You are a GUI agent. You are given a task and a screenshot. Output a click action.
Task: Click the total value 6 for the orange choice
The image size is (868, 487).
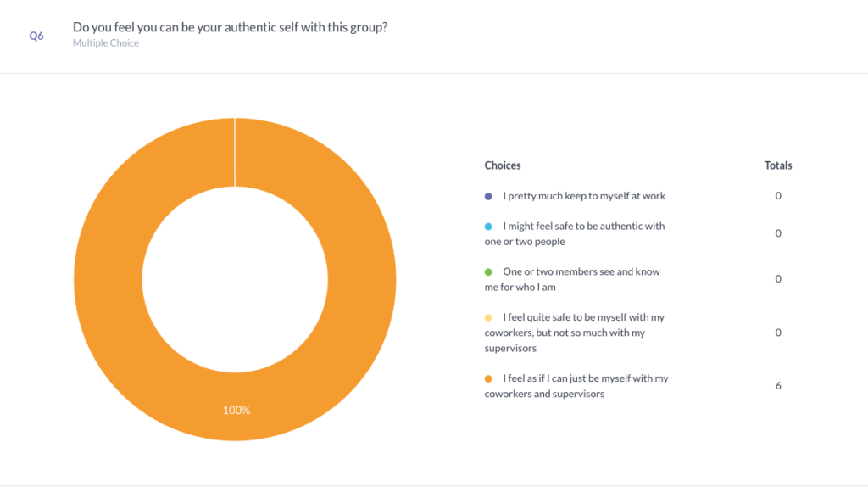pos(778,386)
